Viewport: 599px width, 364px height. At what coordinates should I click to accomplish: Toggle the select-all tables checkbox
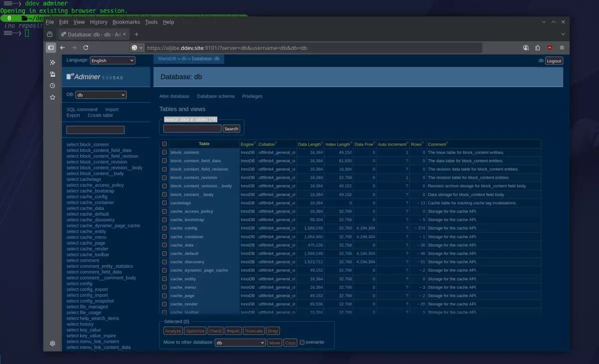(164, 144)
